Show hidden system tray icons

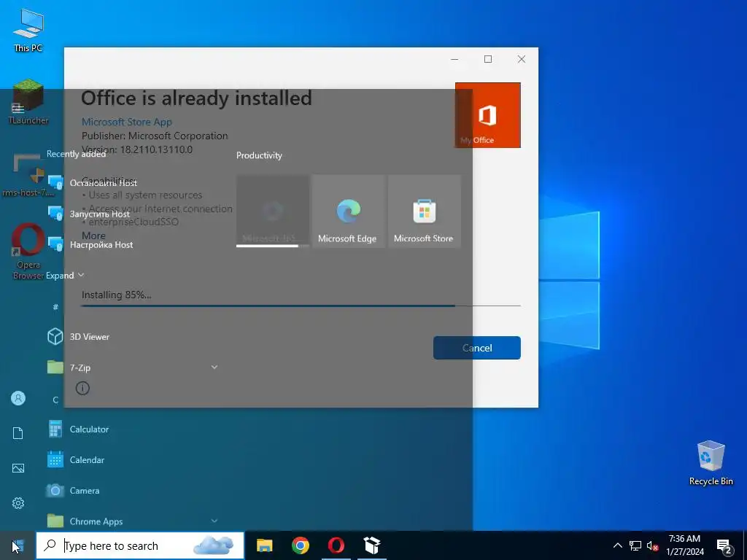click(x=617, y=545)
